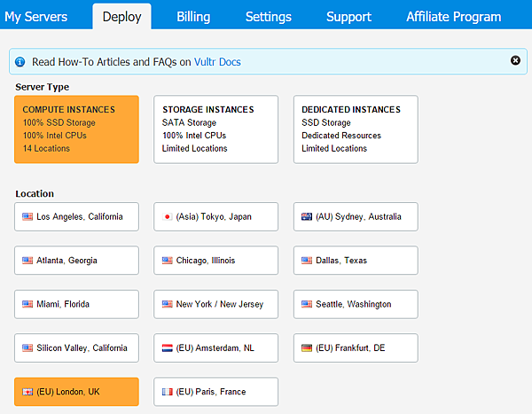
Task: Pick Seattle, Washington as location
Action: pyautogui.click(x=356, y=304)
